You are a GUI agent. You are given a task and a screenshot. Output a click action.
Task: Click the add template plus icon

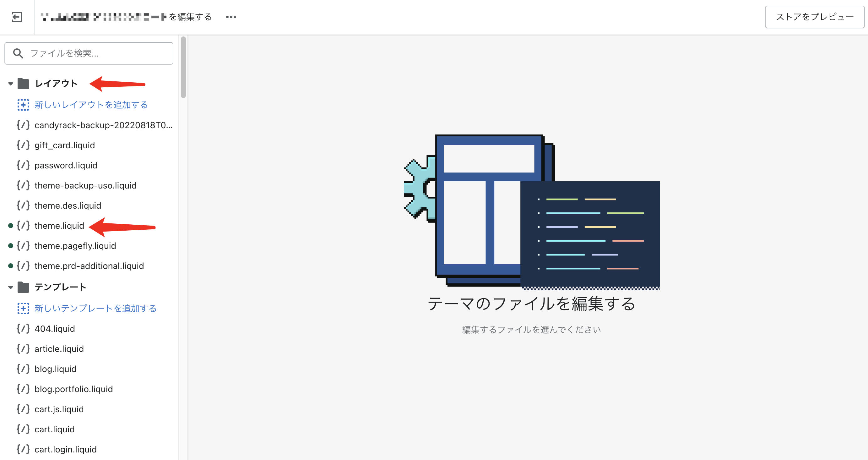coord(23,309)
